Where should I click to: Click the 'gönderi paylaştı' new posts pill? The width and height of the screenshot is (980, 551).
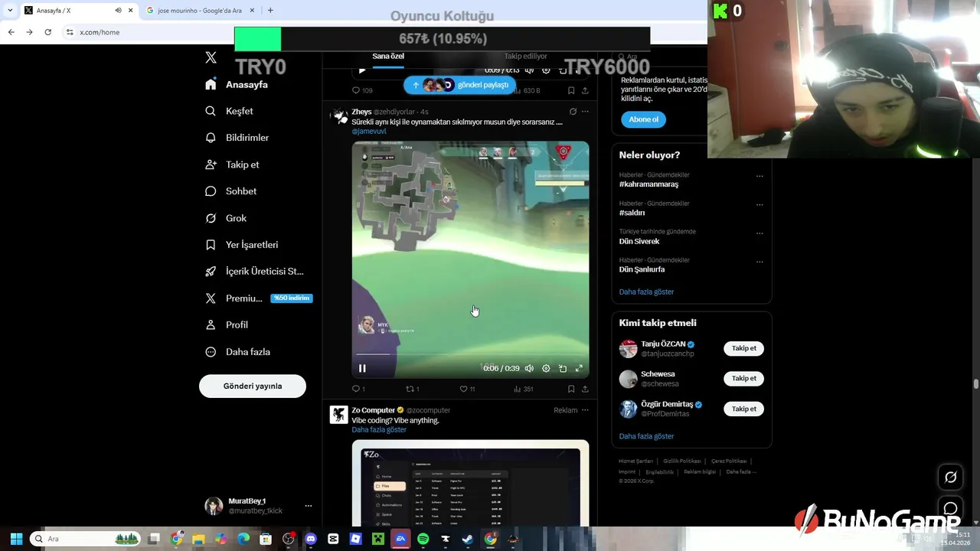pyautogui.click(x=460, y=85)
